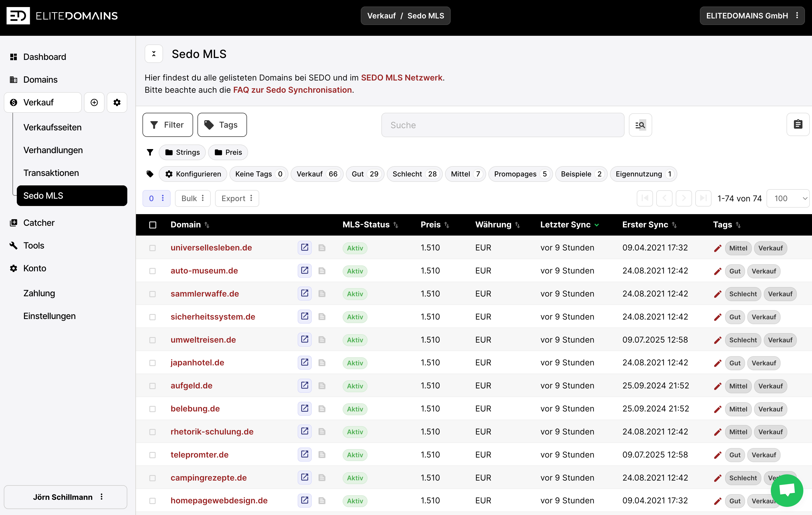
Task: Select checkbox for umweltreisen.de
Action: pyautogui.click(x=152, y=340)
